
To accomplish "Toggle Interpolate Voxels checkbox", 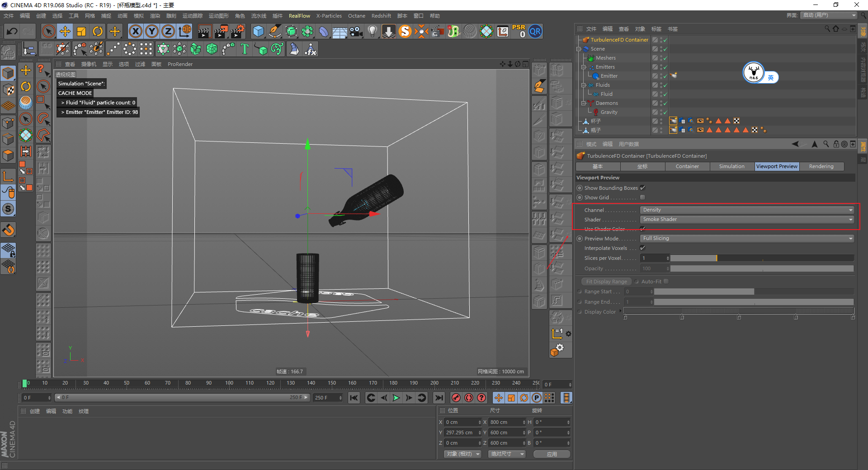I will pyautogui.click(x=642, y=248).
